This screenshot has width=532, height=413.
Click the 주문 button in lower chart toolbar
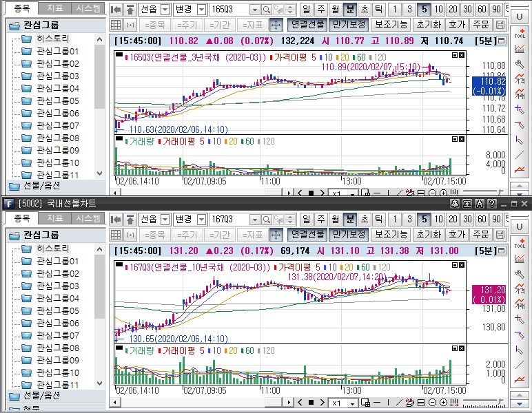[480, 235]
